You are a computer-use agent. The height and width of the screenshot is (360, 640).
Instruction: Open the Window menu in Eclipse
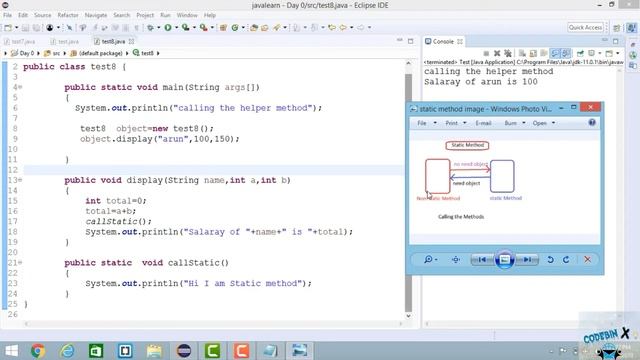[187, 15]
